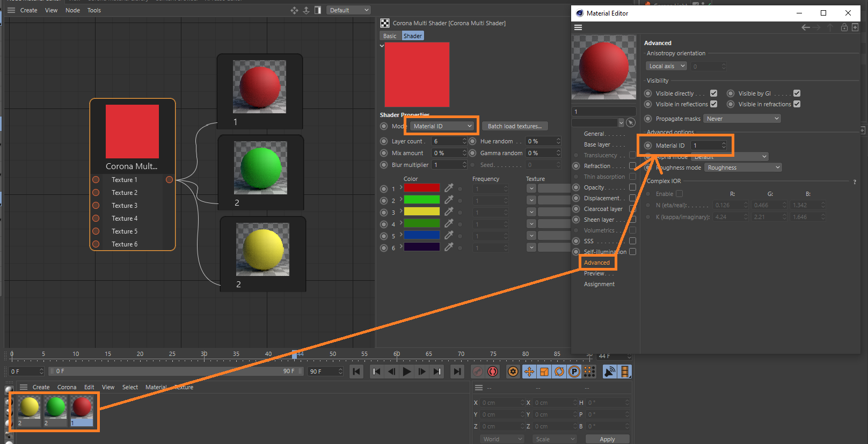The height and width of the screenshot is (444, 868).
Task: Click Apply button in coordinates panel
Action: (x=607, y=439)
